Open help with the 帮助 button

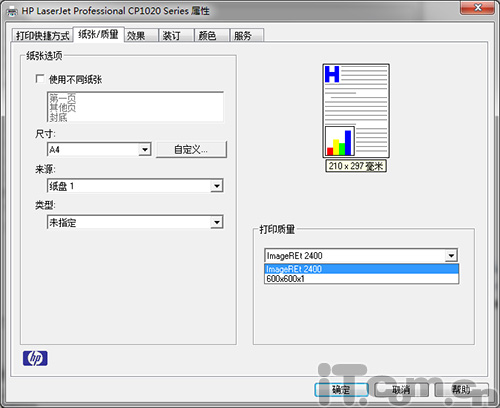(x=461, y=390)
